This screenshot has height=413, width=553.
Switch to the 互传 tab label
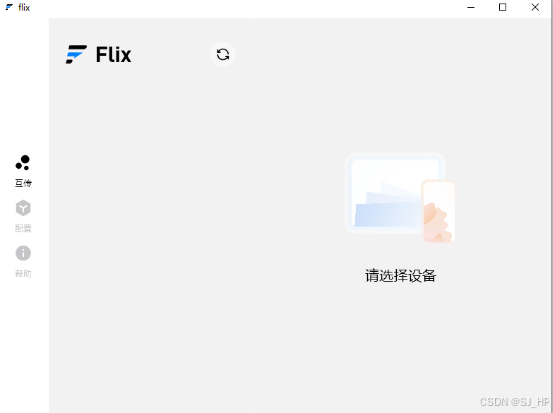23,183
